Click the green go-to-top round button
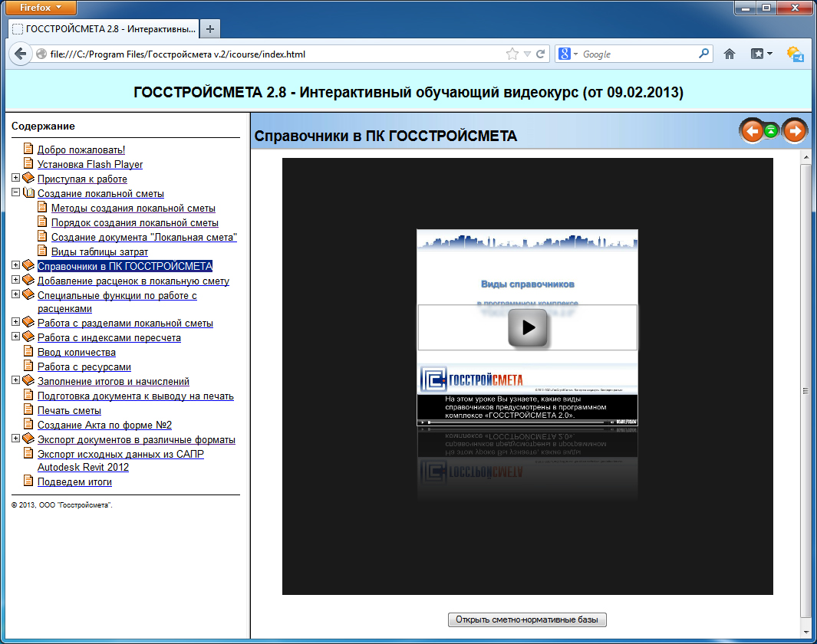817x644 pixels. coord(771,131)
